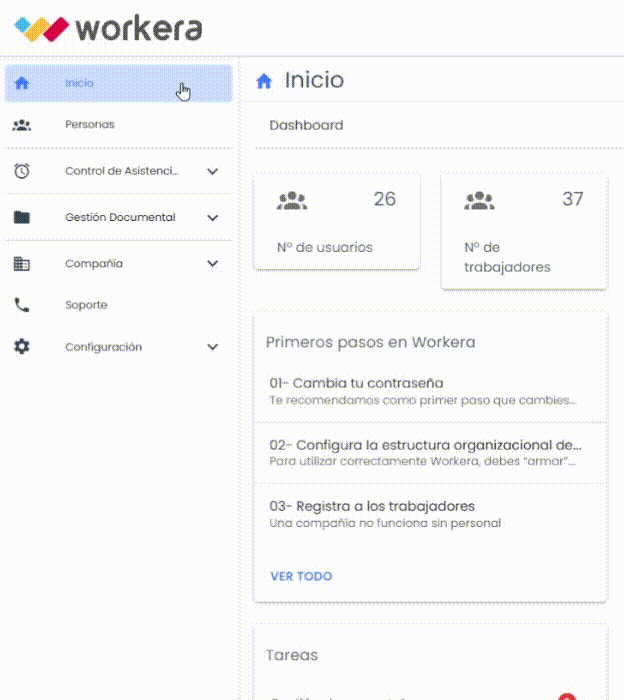
Task: Click the number 37 in the trabajadores card
Action: pyautogui.click(x=573, y=199)
